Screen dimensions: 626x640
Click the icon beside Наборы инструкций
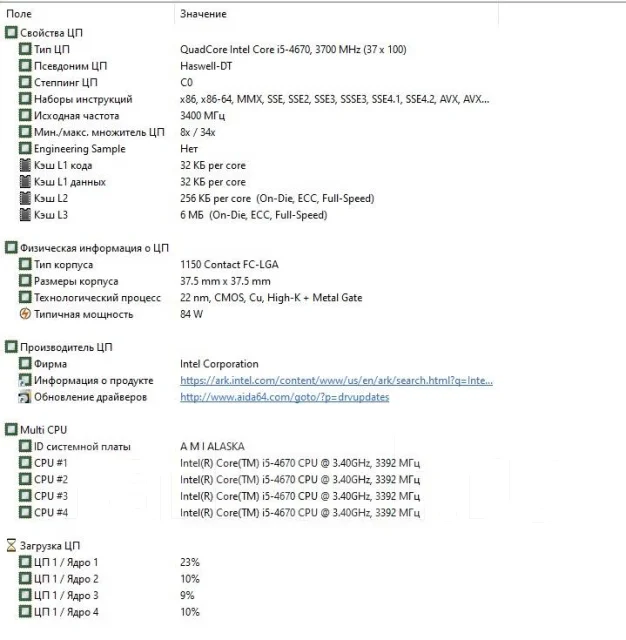point(25,99)
